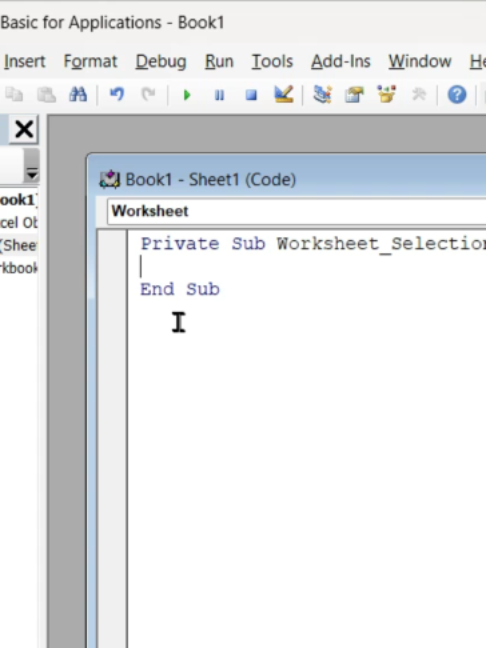The height and width of the screenshot is (648, 486).
Task: Click the blue Help question mark icon
Action: pos(457,95)
